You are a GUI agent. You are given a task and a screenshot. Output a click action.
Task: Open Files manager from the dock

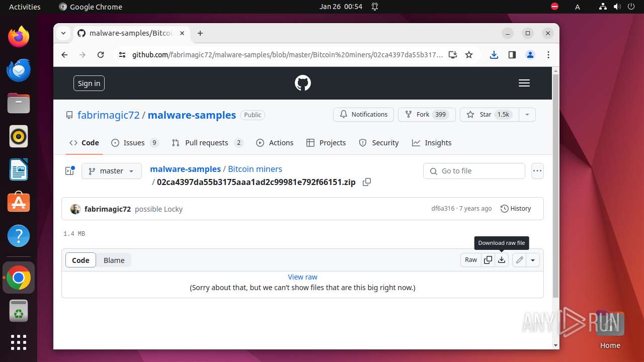coord(19,103)
